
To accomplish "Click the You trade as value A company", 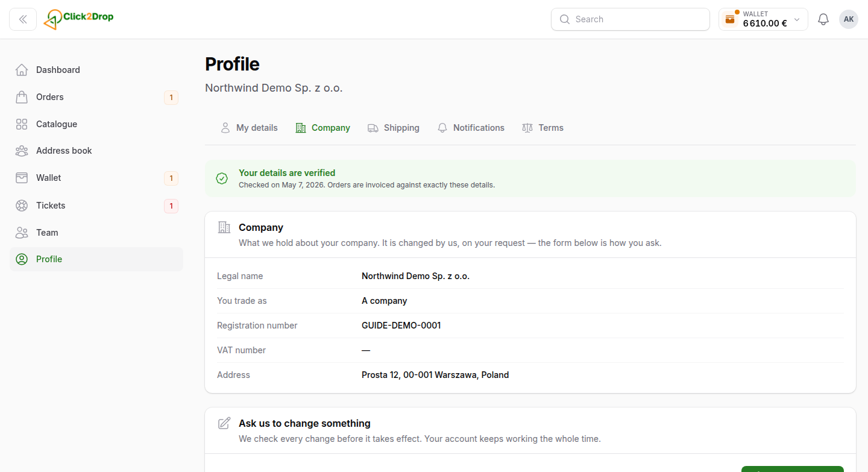I will (x=385, y=301).
